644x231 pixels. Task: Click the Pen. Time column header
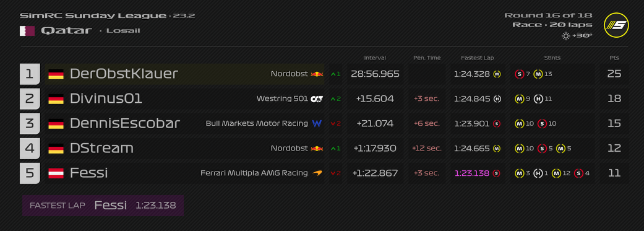[x=427, y=58]
